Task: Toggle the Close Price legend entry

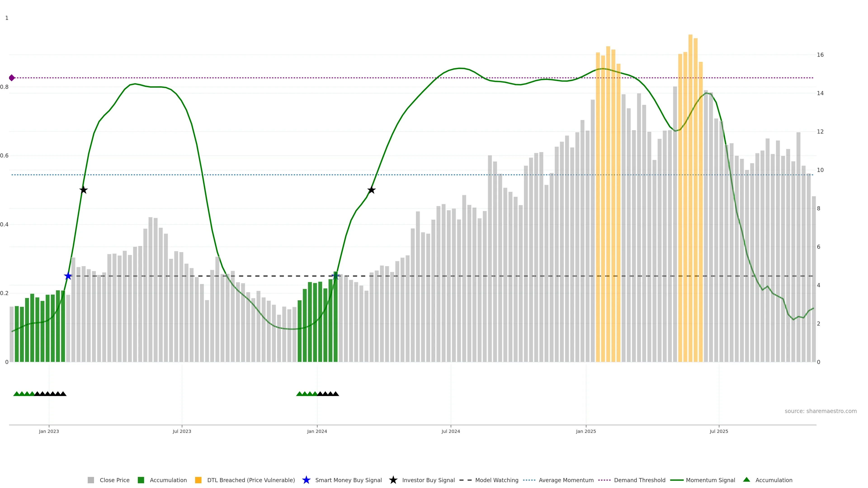Action: pyautogui.click(x=114, y=480)
